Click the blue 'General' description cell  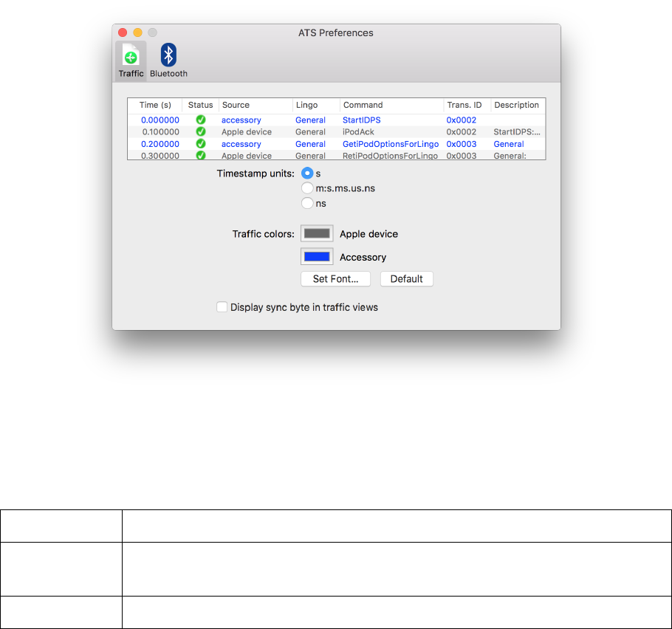[x=509, y=144]
